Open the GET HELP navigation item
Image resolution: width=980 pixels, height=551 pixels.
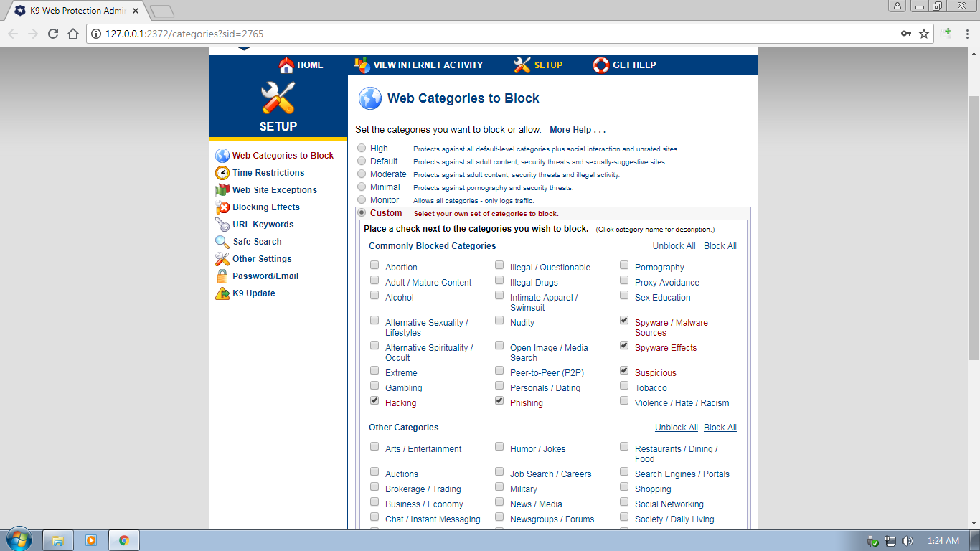point(634,65)
